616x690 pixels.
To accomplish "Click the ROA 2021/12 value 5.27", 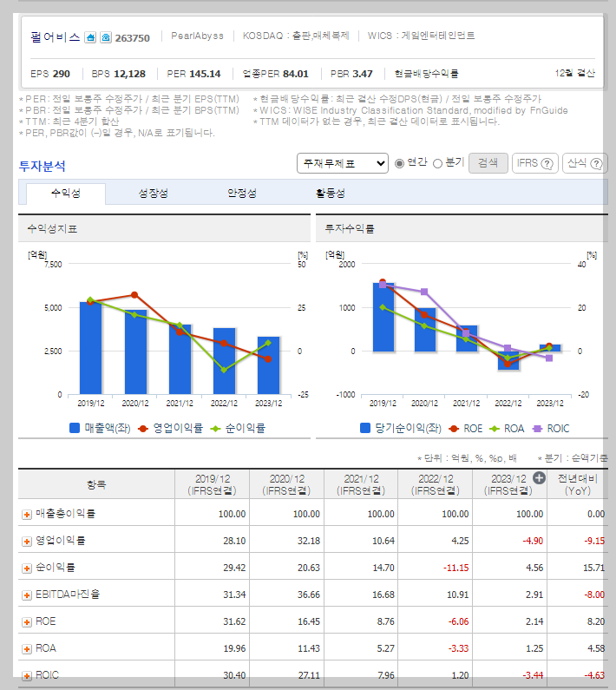I will [385, 648].
